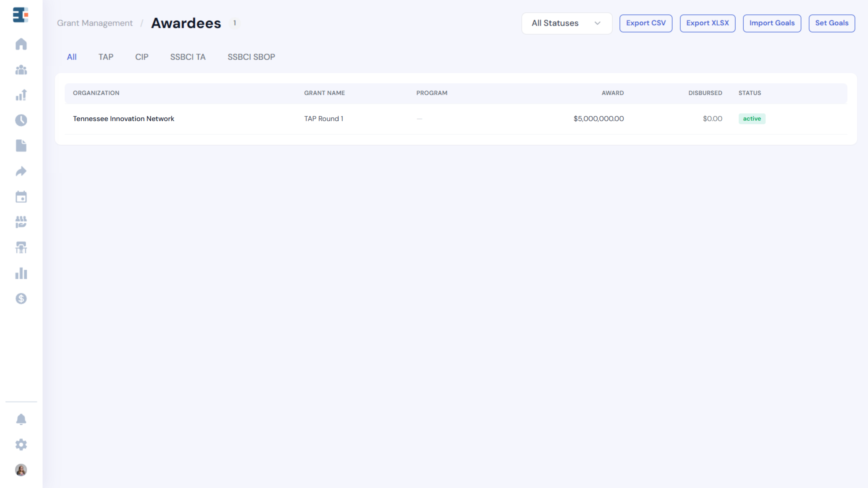Viewport: 868px width, 488px height.
Task: Click the app logo at top of sidebar
Action: 21,15
